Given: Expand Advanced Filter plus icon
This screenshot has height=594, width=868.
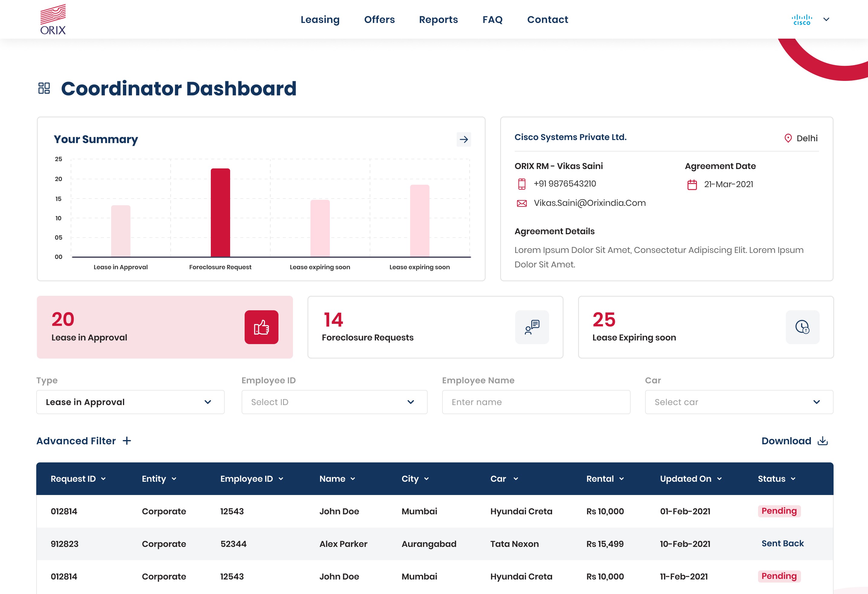Looking at the screenshot, I should (127, 441).
